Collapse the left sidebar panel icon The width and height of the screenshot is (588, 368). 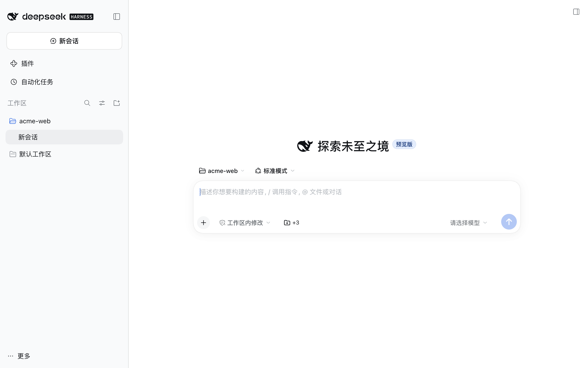pos(117,17)
